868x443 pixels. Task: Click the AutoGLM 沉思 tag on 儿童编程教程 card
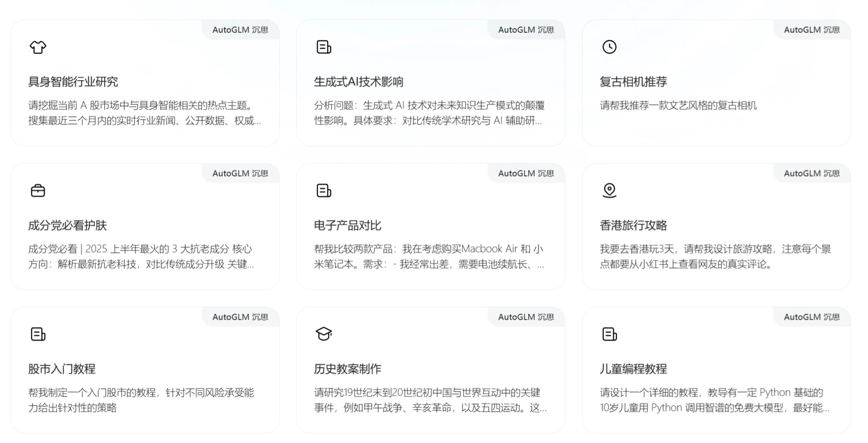tap(812, 317)
